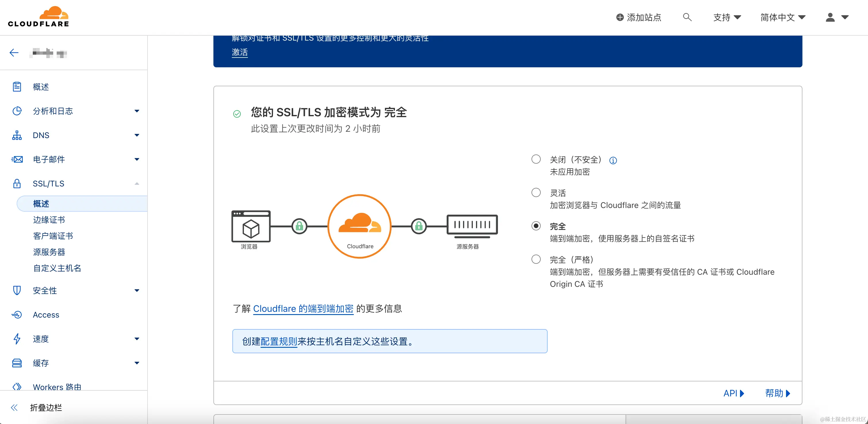
Task: Click the DNS network icon in sidebar
Action: click(17, 135)
